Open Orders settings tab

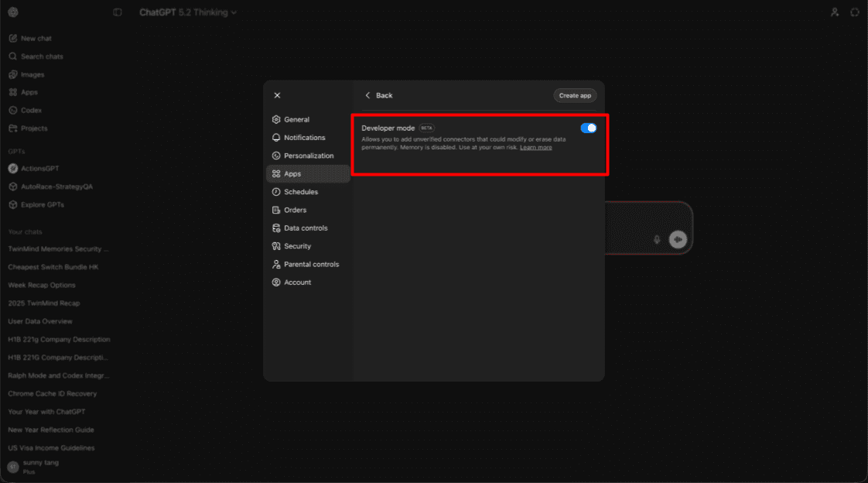click(x=309, y=210)
